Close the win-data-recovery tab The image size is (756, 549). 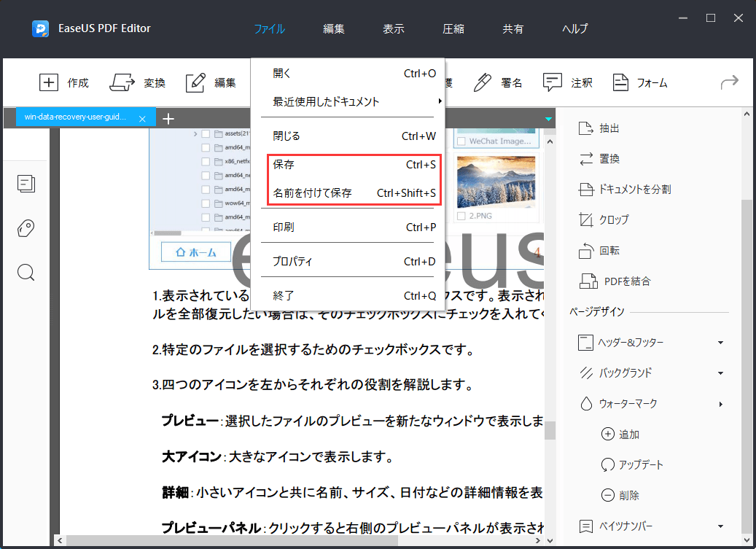pyautogui.click(x=141, y=117)
